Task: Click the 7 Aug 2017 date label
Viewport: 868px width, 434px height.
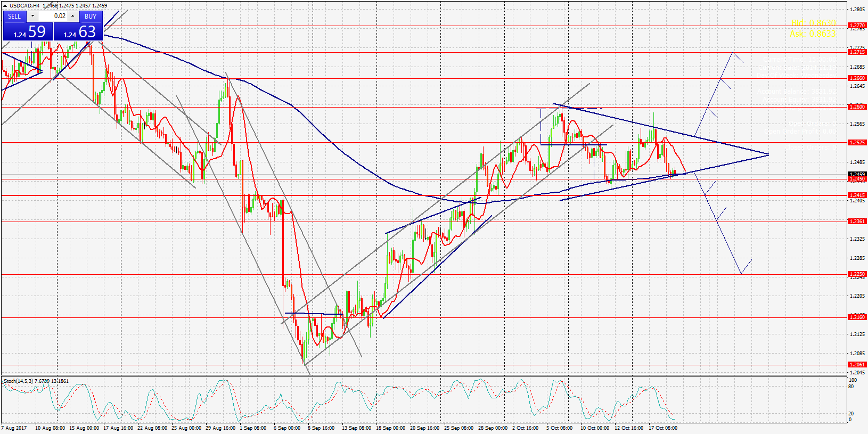Action: coord(14,428)
